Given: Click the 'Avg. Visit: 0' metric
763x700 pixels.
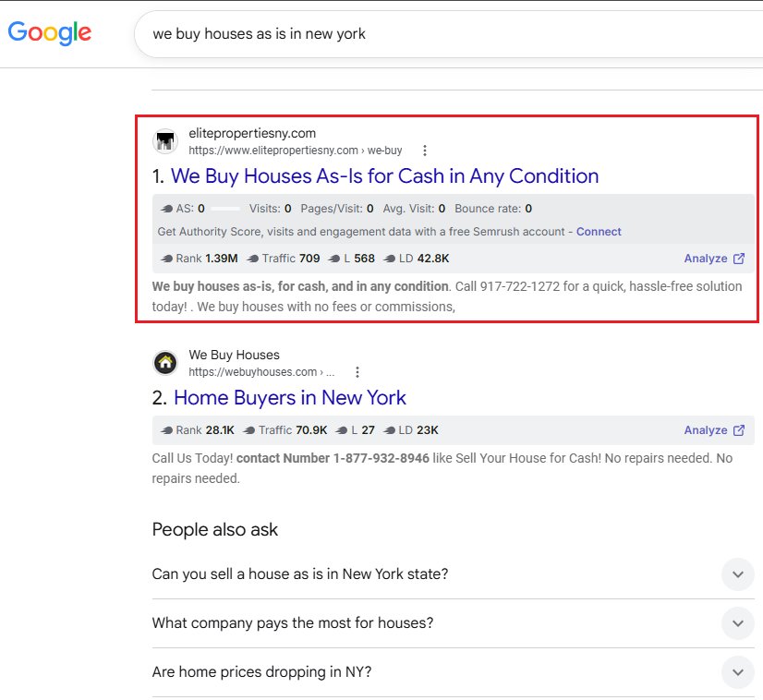Looking at the screenshot, I should tap(414, 209).
